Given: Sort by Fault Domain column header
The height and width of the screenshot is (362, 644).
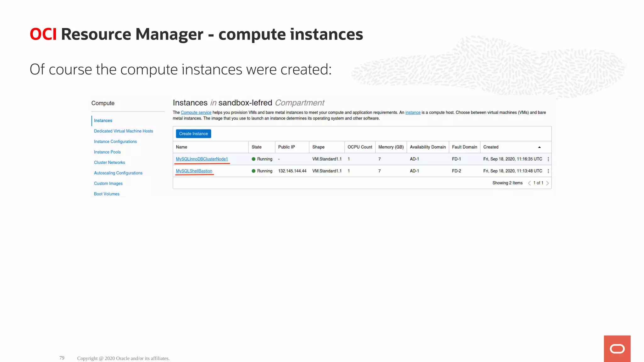Looking at the screenshot, I should pyautogui.click(x=464, y=147).
